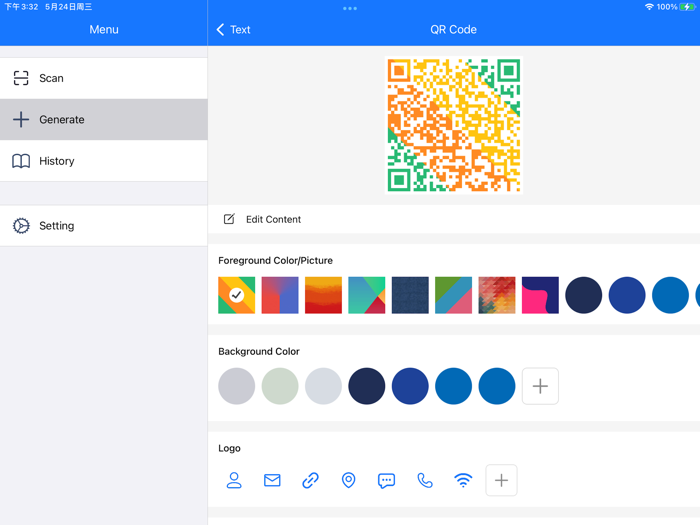Select the location pin logo icon

tap(348, 480)
